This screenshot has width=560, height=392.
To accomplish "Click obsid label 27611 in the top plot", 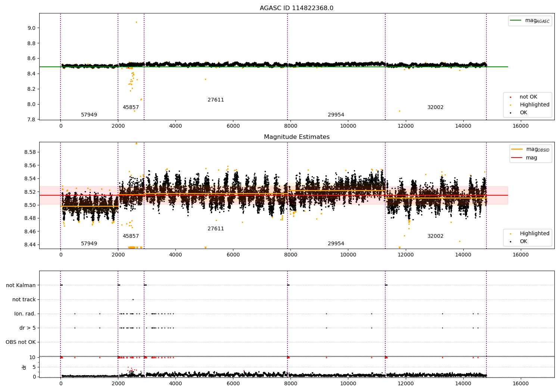I will click(x=216, y=100).
